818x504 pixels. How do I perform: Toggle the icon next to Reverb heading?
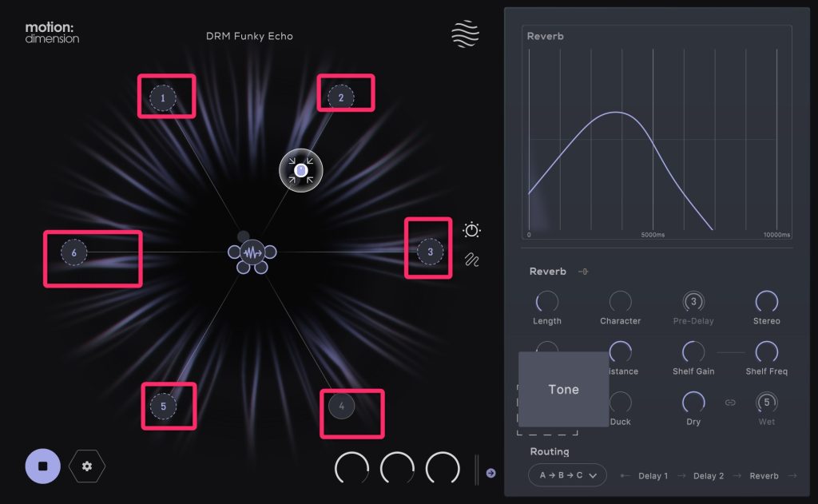583,272
